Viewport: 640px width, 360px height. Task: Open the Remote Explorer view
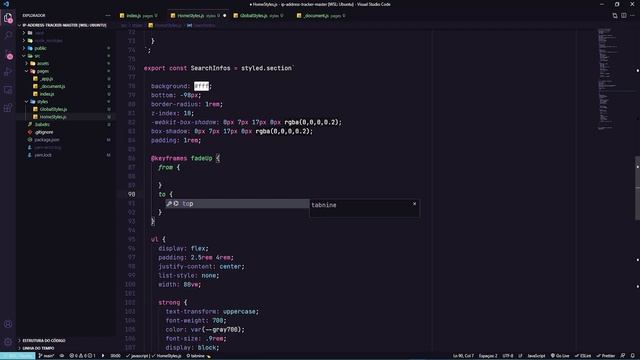coord(8,90)
